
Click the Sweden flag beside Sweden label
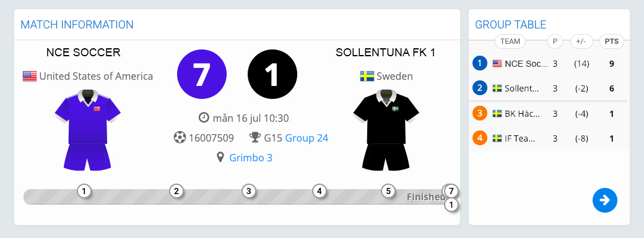(x=367, y=76)
